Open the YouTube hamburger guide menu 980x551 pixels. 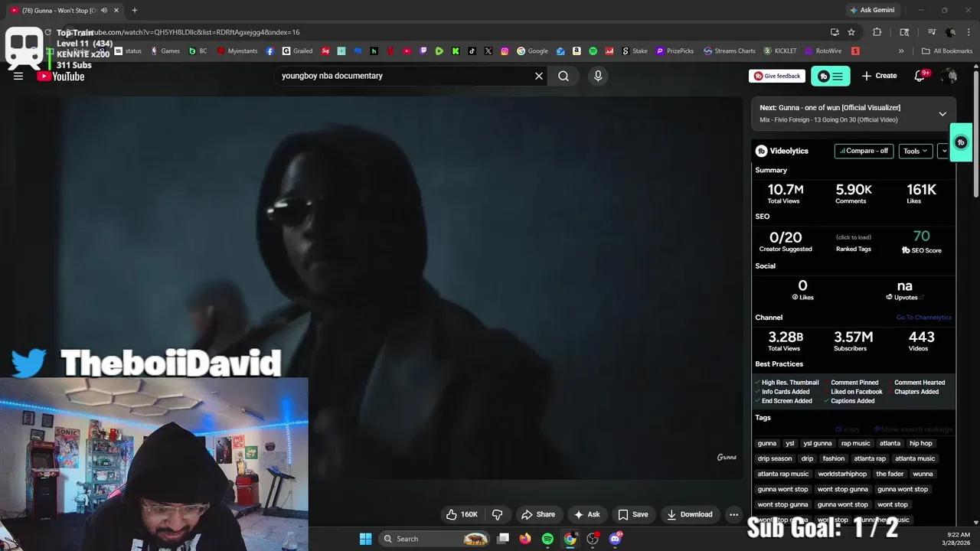pos(18,76)
